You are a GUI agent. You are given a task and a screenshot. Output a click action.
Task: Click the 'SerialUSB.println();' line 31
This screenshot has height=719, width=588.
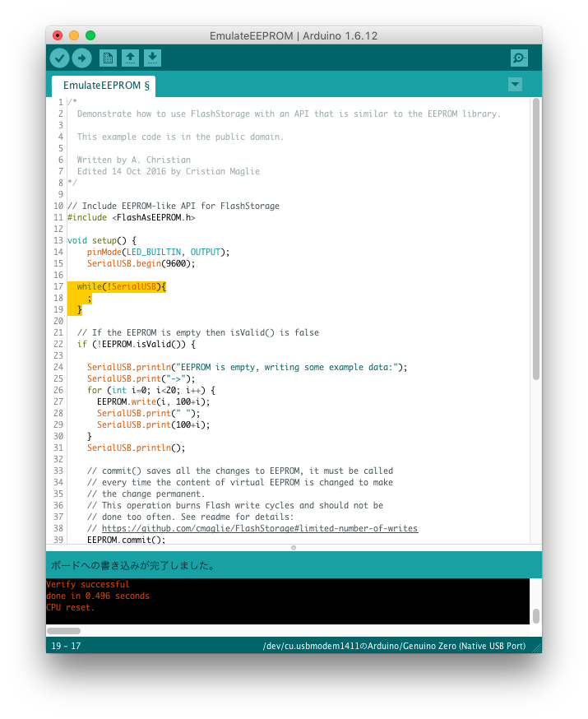137,448
